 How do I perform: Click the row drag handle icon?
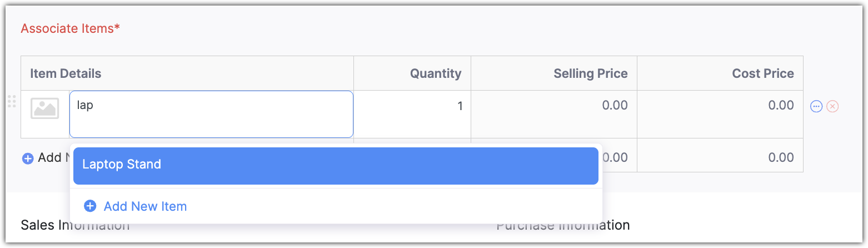[11, 101]
